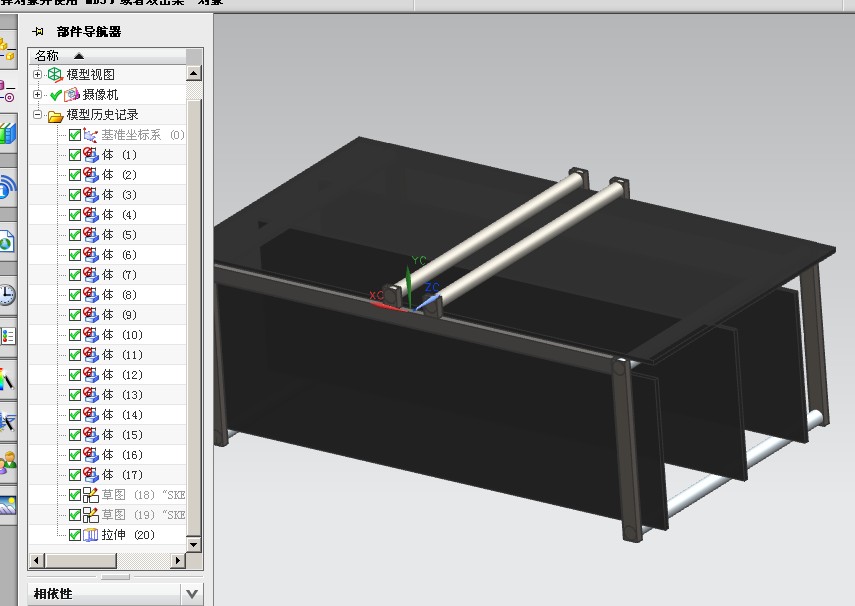Toggle the checkbox for 体 (7)

click(x=75, y=275)
